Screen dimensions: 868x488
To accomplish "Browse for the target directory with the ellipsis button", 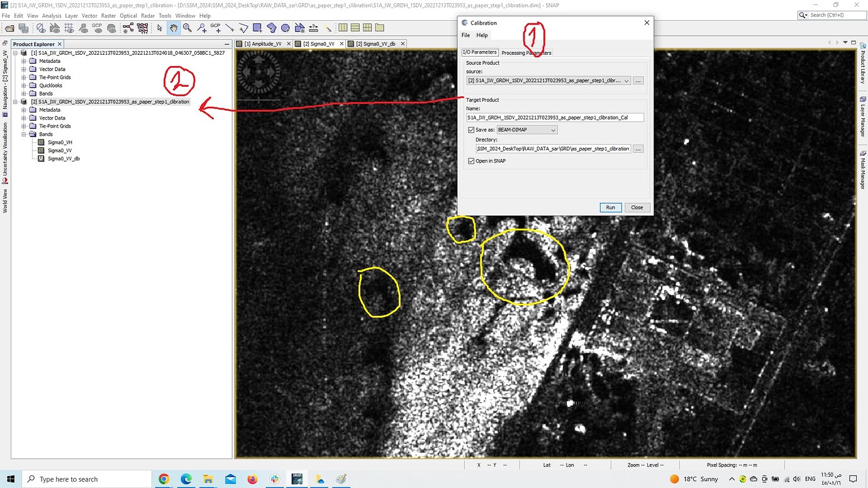I will [x=638, y=148].
